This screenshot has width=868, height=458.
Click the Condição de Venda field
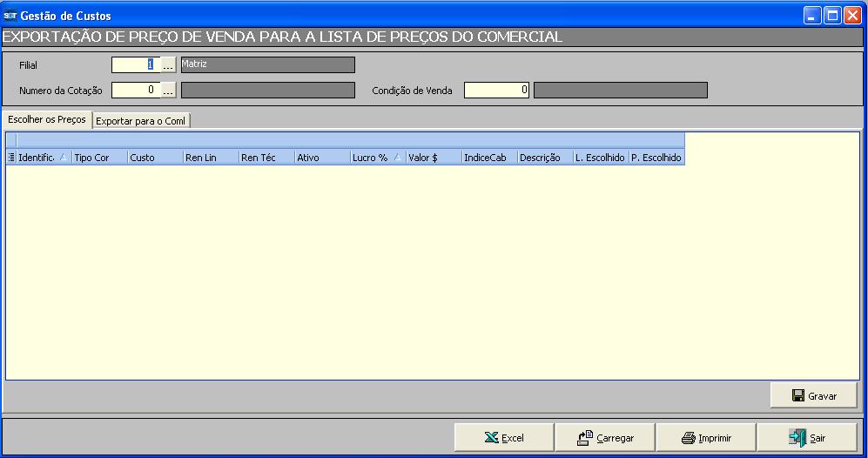pos(496,90)
